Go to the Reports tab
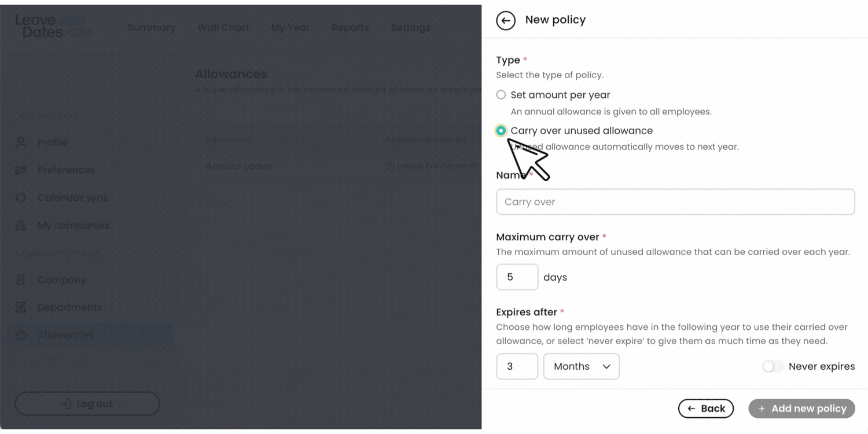 (x=350, y=28)
